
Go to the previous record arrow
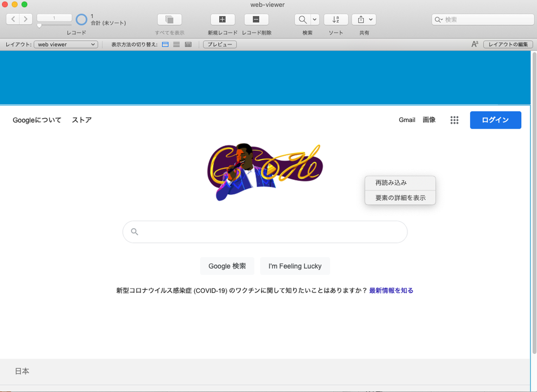coord(13,19)
